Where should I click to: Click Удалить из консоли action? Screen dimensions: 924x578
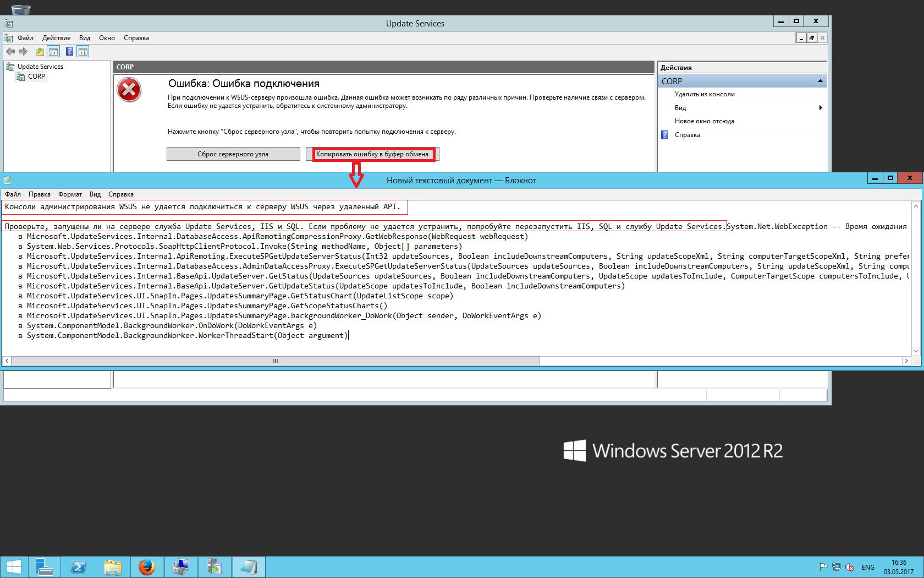click(705, 94)
